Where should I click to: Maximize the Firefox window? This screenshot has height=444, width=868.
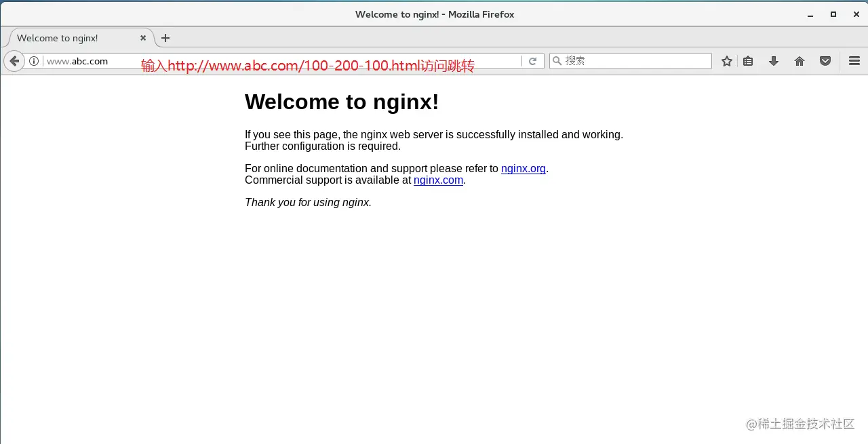pos(833,14)
